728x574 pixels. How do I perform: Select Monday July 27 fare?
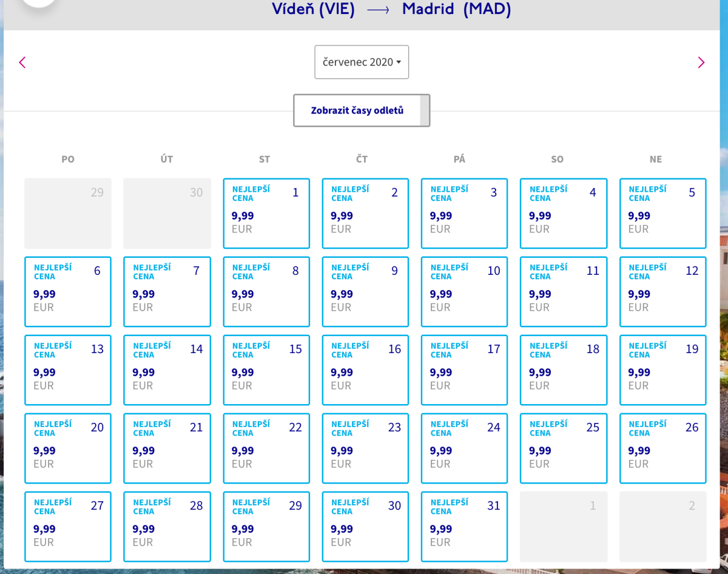click(68, 526)
